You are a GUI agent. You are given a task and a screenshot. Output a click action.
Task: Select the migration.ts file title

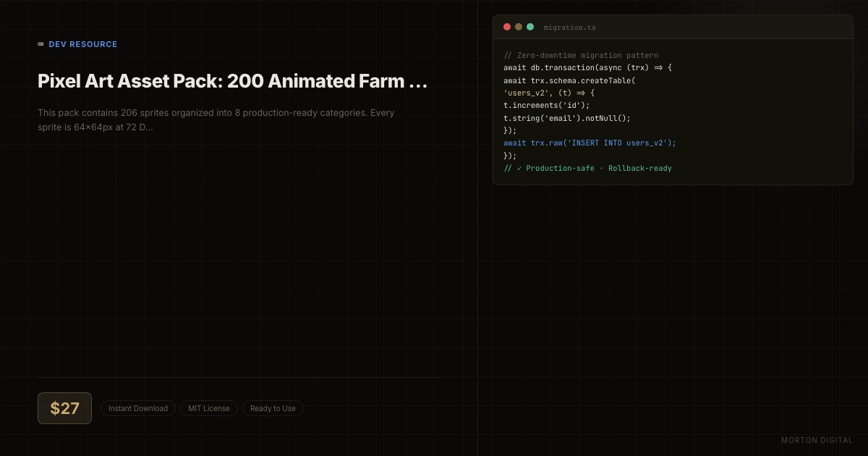(x=570, y=28)
